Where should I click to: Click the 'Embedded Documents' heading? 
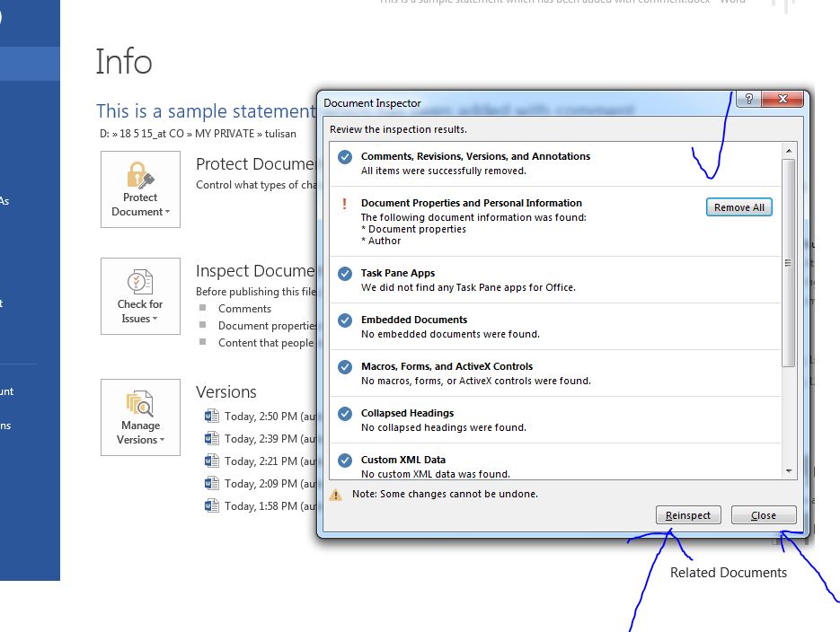coord(414,320)
